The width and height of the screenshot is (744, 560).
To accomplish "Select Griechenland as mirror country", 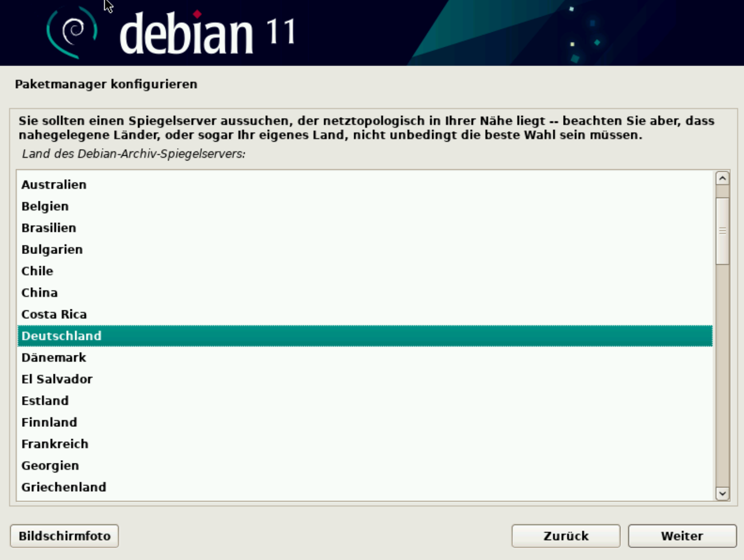I will pos(365,487).
